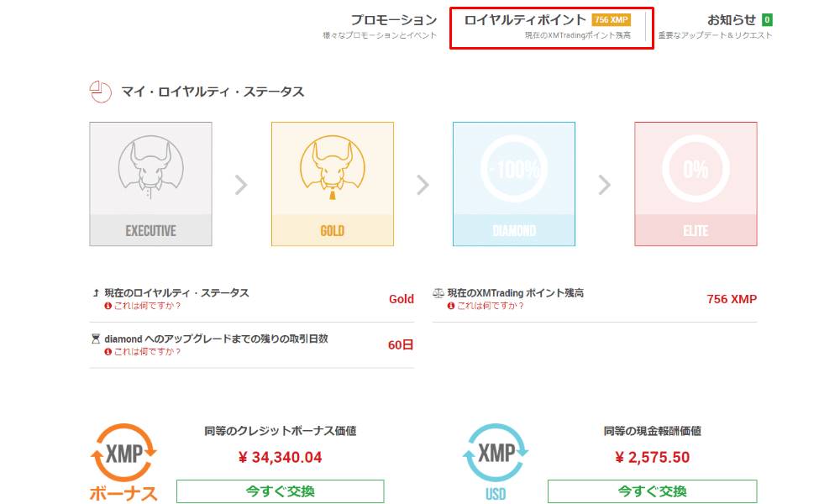
Task: Expand the arrow between GOLD and DIAMOND
Action: pos(423,183)
